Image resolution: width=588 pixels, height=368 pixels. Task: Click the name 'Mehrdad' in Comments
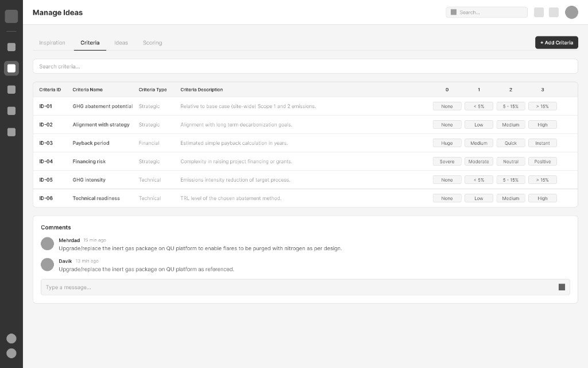[x=69, y=240]
